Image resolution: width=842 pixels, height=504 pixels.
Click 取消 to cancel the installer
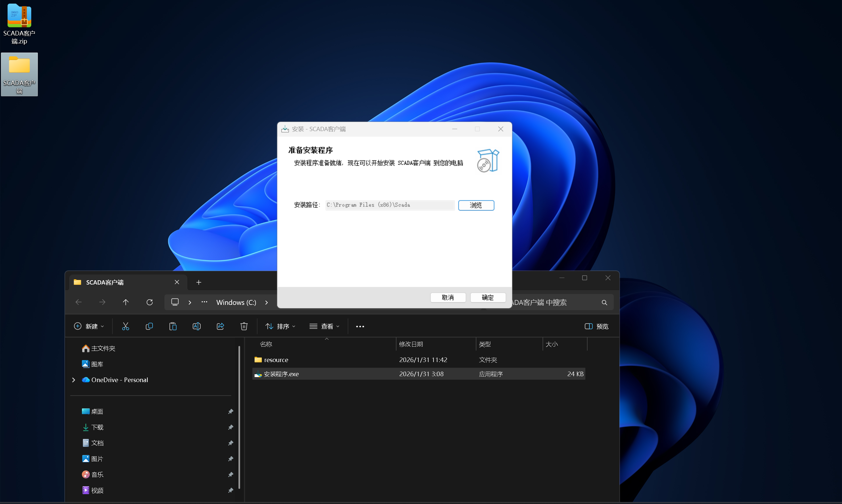[448, 298]
